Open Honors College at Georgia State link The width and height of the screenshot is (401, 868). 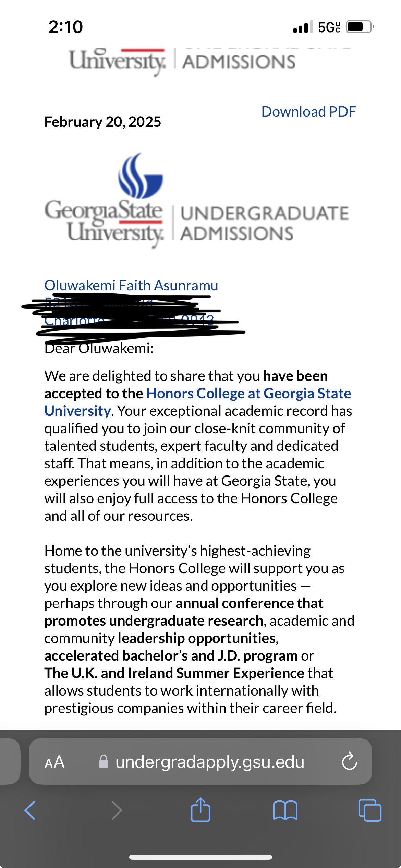point(249,393)
